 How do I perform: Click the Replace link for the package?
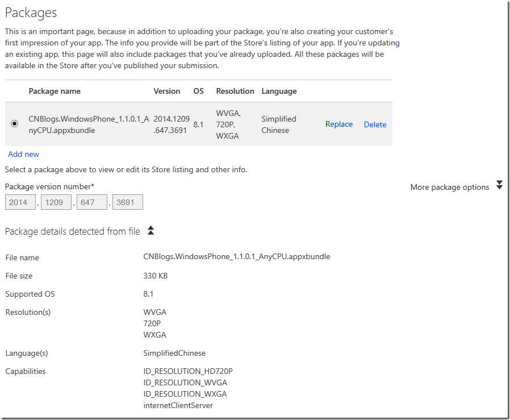[339, 124]
